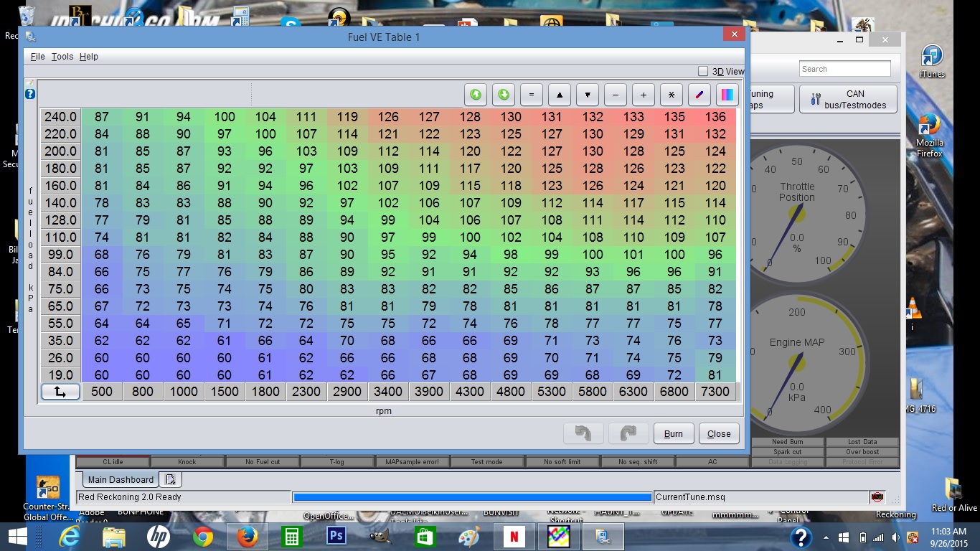Click the plus add-to-cells button
The image size is (980, 551).
point(643,95)
